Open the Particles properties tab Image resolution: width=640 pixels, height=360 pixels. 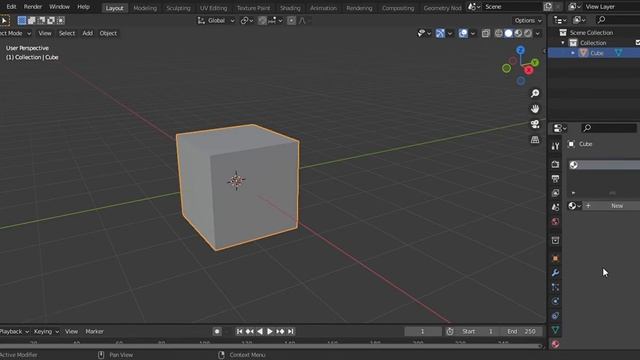(x=555, y=287)
